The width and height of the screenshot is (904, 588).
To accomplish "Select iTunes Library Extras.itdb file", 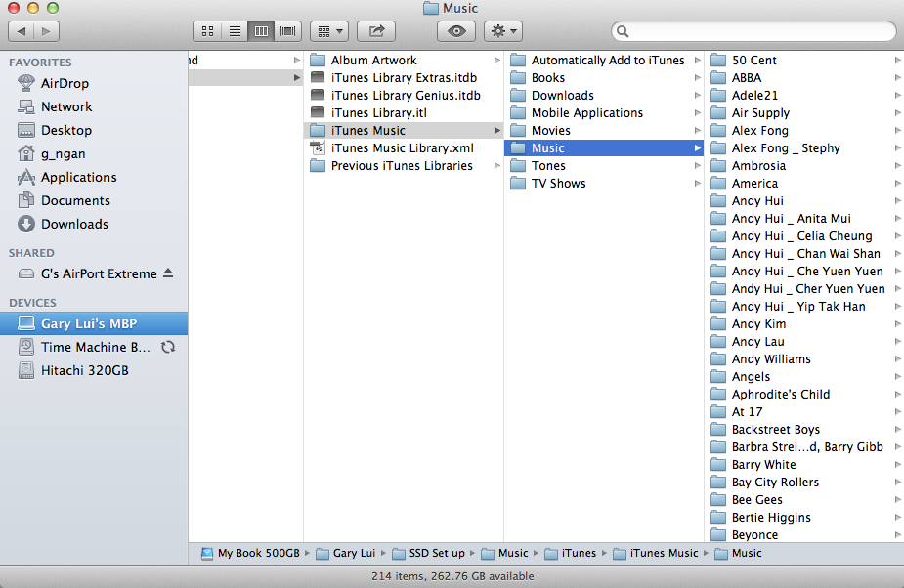I will pyautogui.click(x=404, y=78).
